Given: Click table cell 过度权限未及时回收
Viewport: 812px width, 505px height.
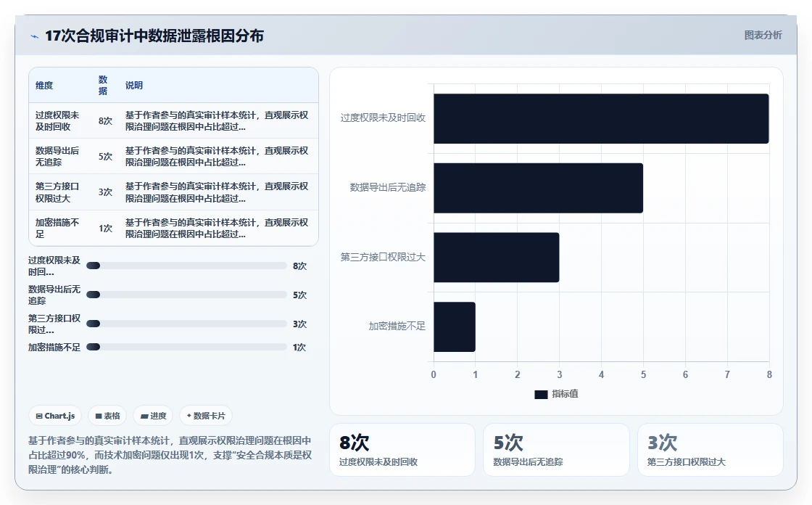Looking at the screenshot, I should [57, 120].
